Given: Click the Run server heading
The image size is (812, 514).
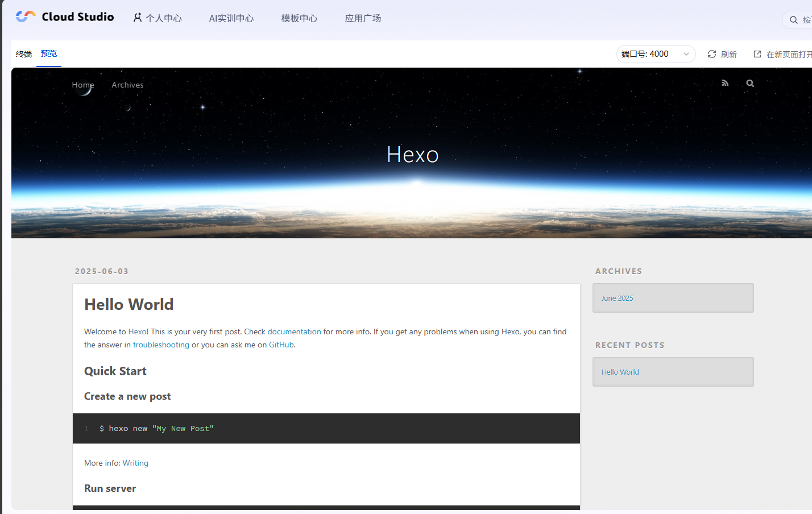Looking at the screenshot, I should [x=110, y=488].
